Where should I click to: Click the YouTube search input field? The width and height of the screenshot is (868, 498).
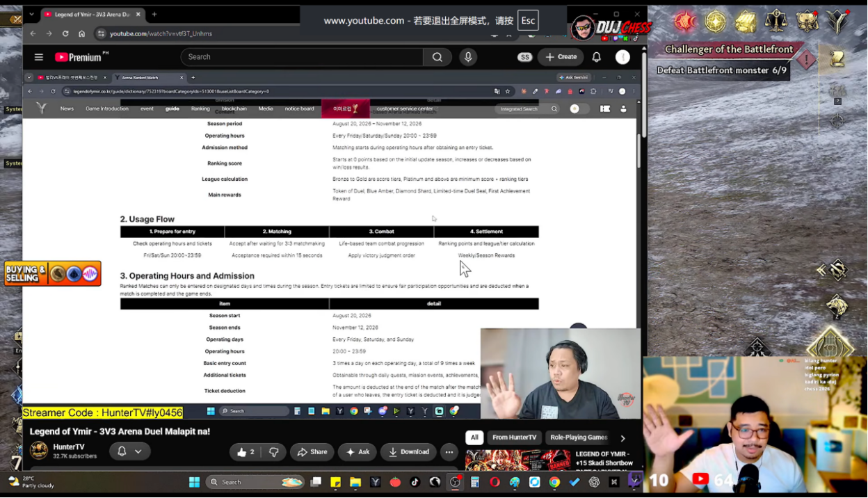pos(302,57)
